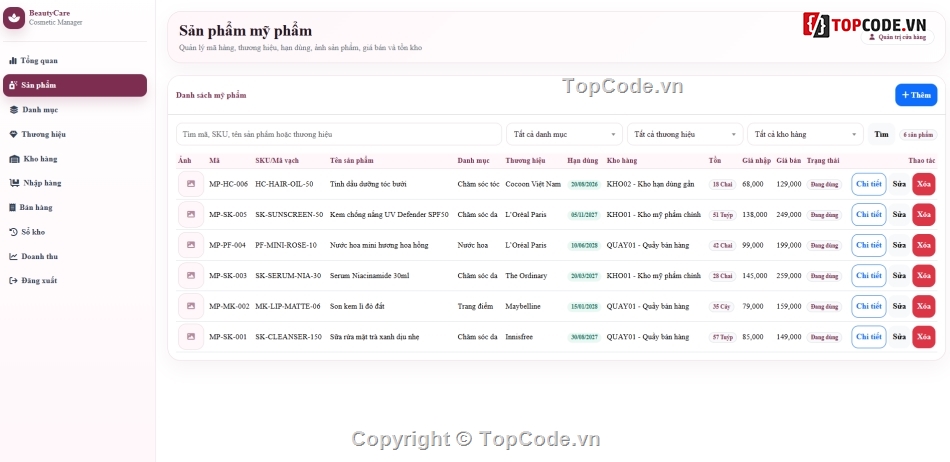Click red Xóa button for MP-SK-001

(923, 337)
